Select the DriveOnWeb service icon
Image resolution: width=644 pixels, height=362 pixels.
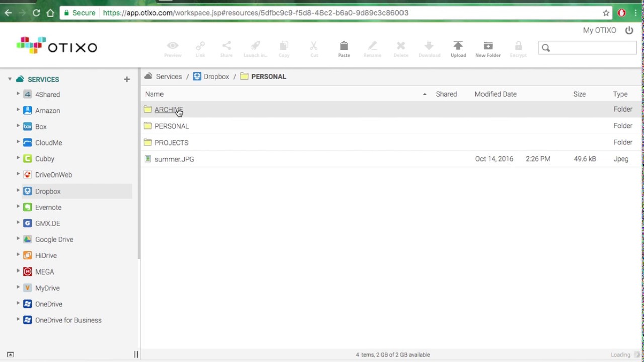click(x=28, y=174)
